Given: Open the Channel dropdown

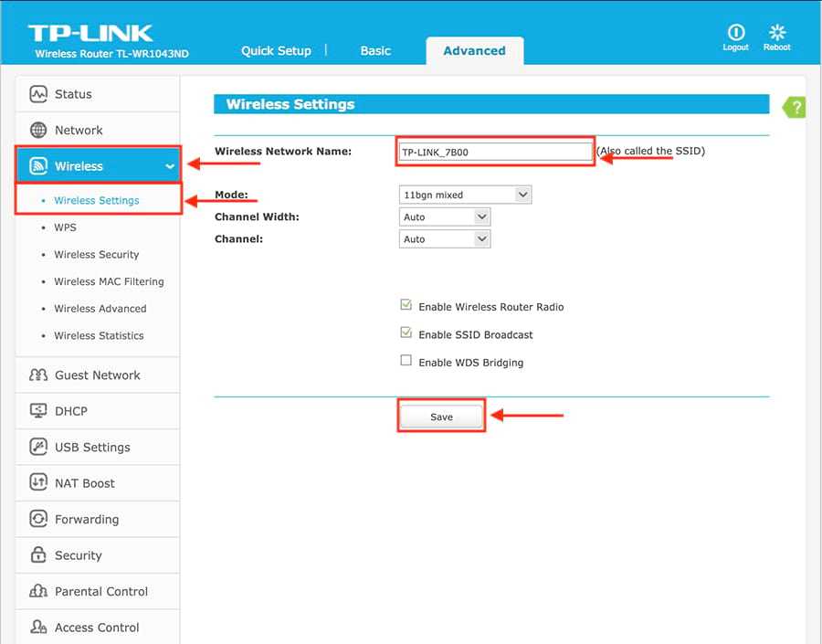Looking at the screenshot, I should [x=445, y=239].
